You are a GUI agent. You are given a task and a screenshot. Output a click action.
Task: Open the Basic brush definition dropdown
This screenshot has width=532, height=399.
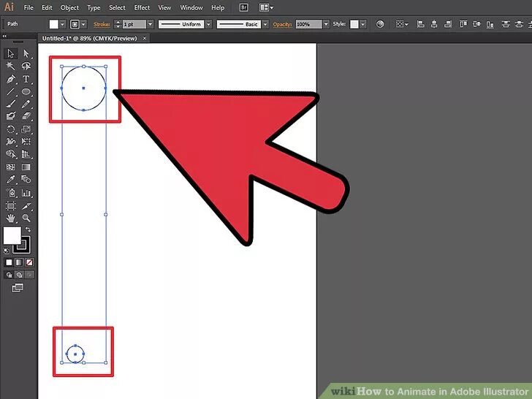click(x=265, y=24)
